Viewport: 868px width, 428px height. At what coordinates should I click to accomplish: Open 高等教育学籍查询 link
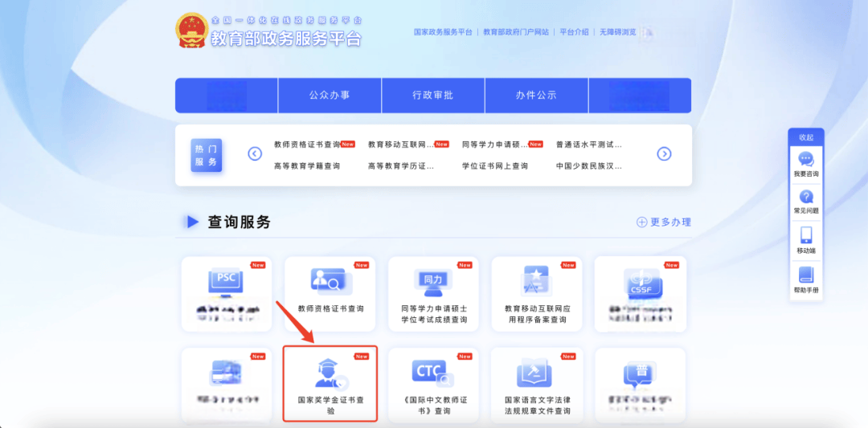click(307, 166)
